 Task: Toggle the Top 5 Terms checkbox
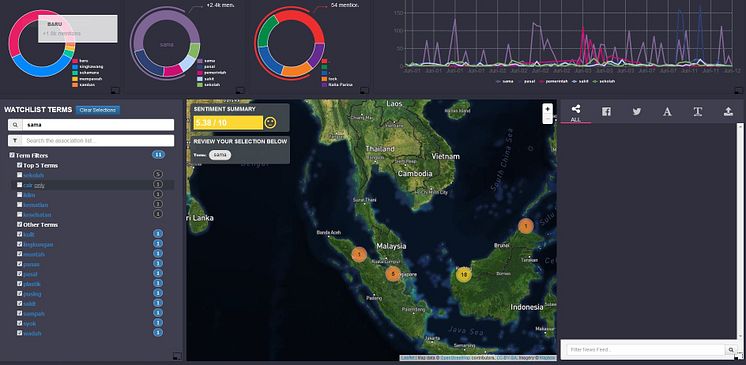(20, 165)
